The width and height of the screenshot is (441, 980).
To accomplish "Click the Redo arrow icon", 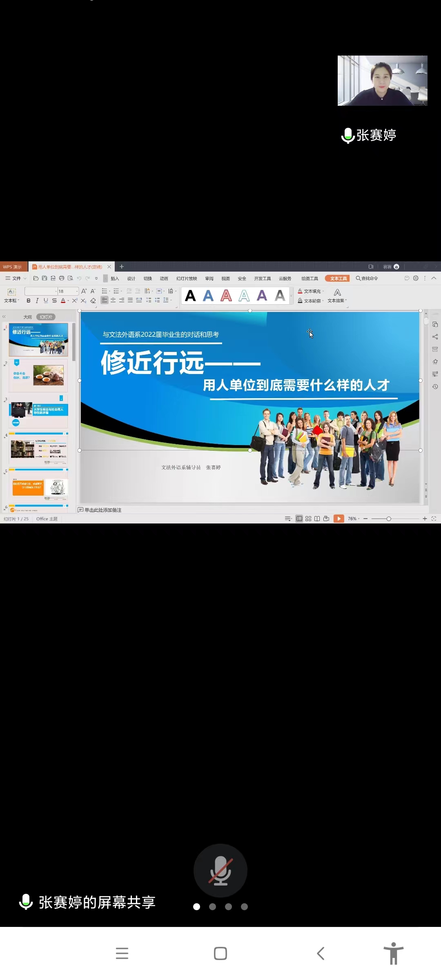I will coord(87,278).
